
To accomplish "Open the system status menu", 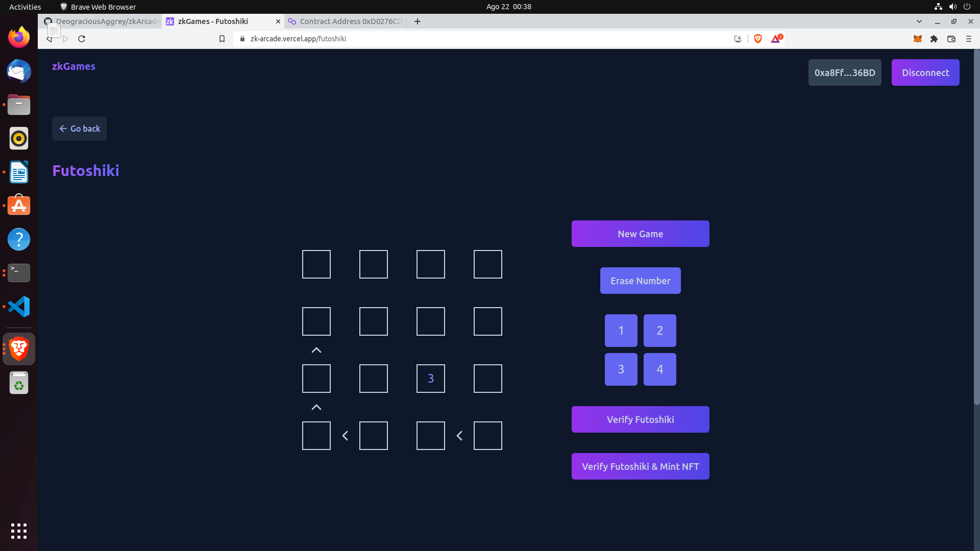I will [952, 7].
